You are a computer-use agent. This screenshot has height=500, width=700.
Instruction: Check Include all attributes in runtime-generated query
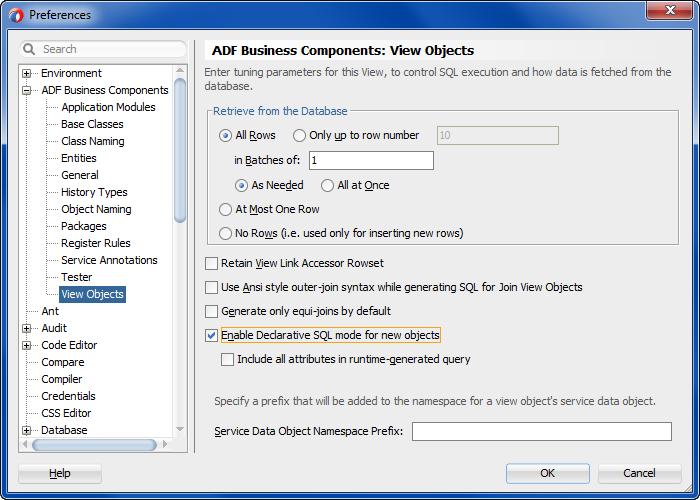227,359
